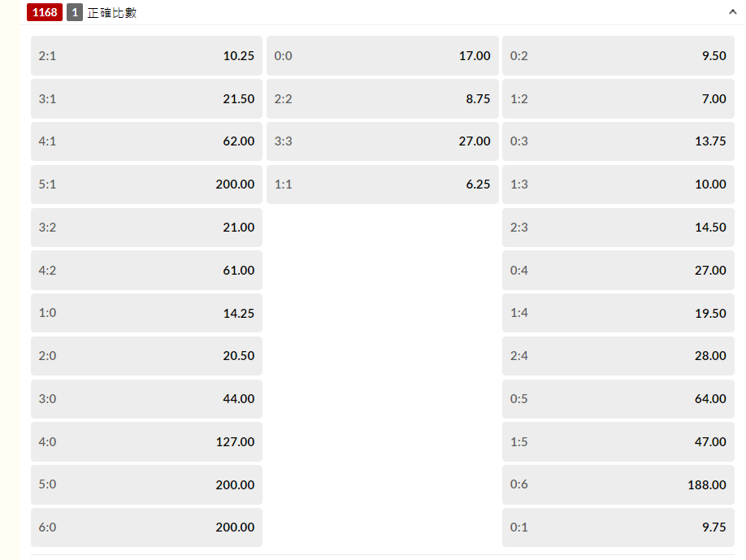Collapse the 正確比數 market section

(x=733, y=12)
